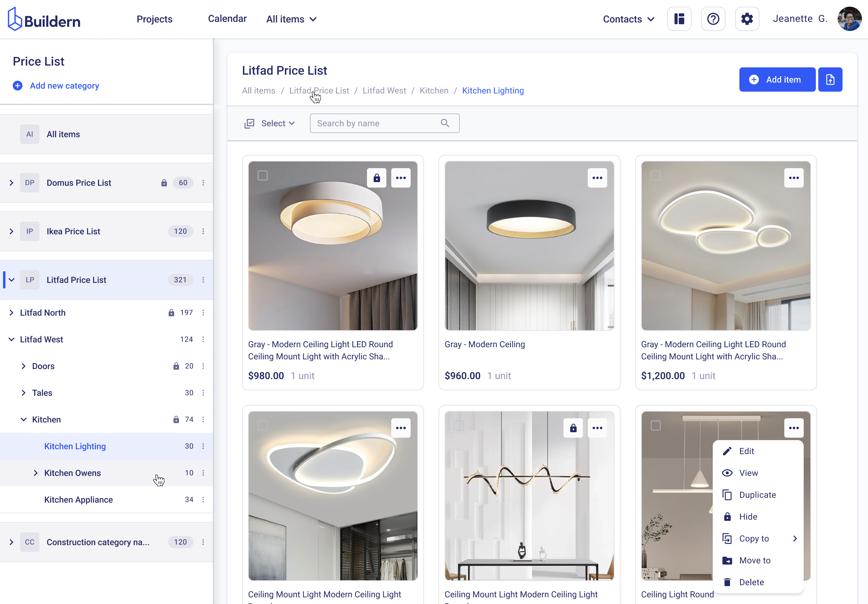Tick checkbox on gray oval ceiling light card
The image size is (868, 604).
point(262,426)
